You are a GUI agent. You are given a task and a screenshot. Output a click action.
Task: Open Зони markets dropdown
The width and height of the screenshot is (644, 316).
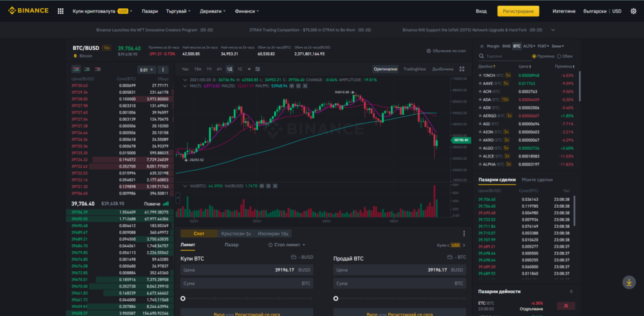(558, 46)
